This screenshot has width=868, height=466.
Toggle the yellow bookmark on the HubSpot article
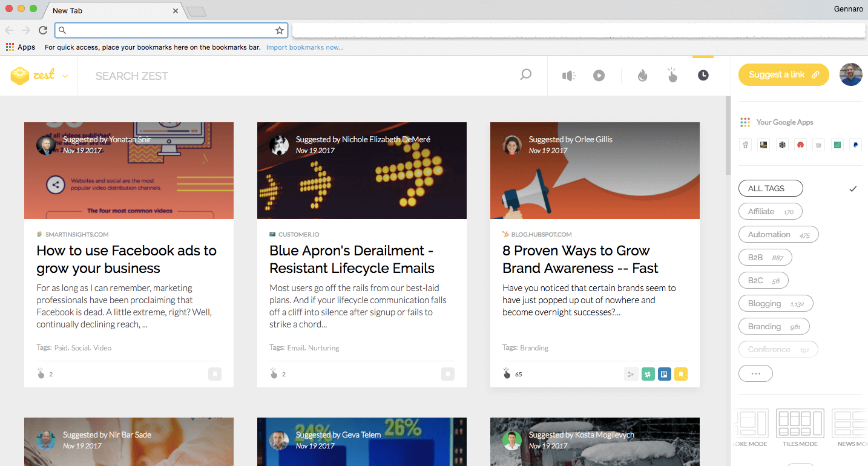click(681, 374)
